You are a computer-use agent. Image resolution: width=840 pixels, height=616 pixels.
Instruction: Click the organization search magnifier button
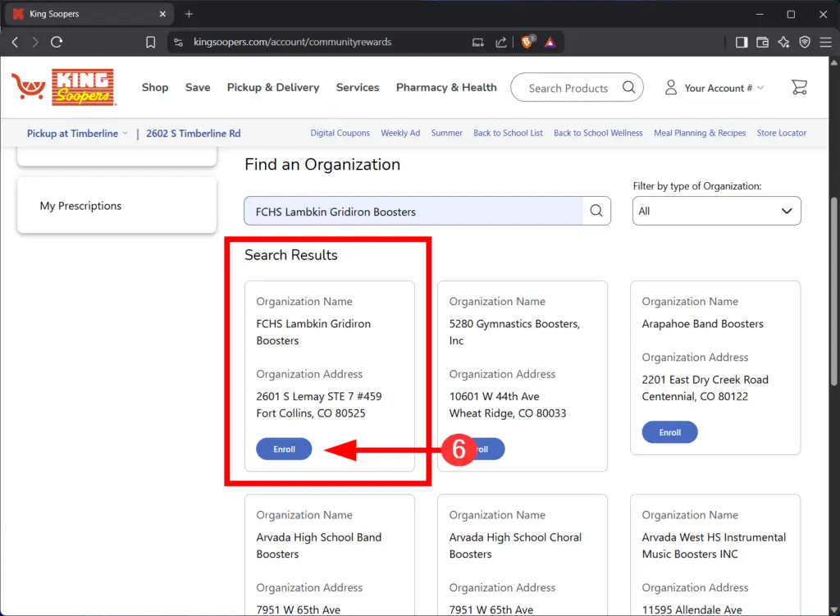(596, 211)
